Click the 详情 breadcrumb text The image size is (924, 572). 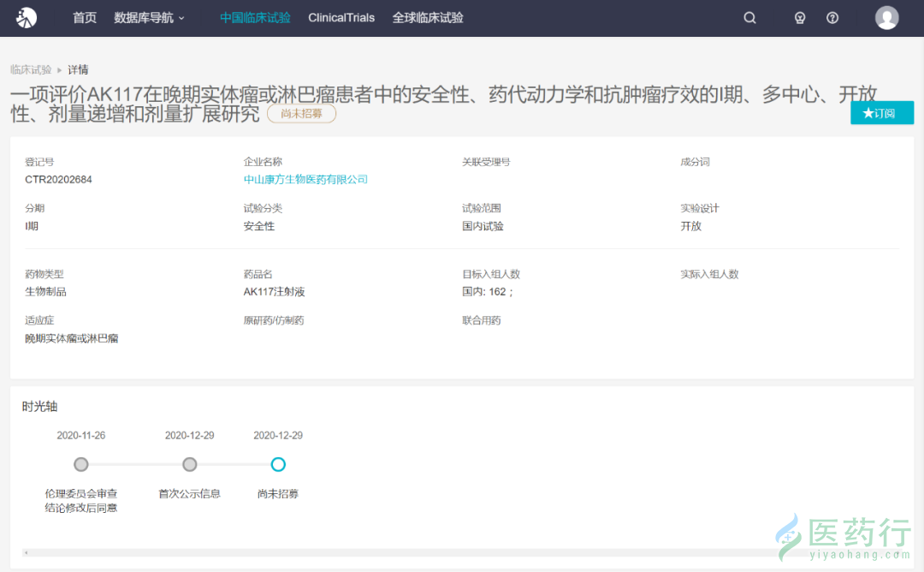(78, 69)
